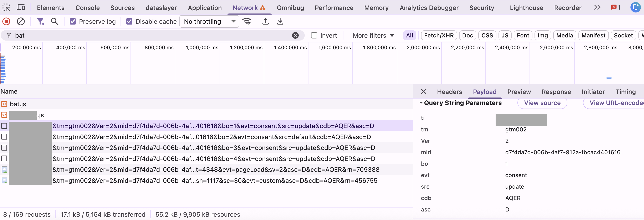Export HAR file

tap(280, 21)
